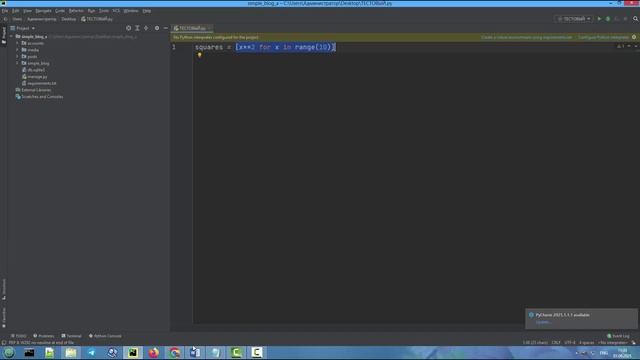This screenshot has width=640, height=360.
Task: Hide the Project panel with the minus icon
Action: tap(166, 28)
